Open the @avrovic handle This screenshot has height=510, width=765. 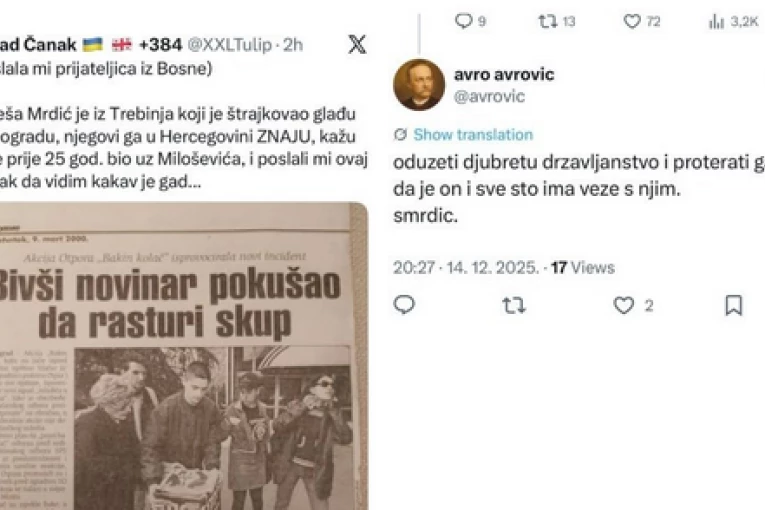click(x=489, y=96)
